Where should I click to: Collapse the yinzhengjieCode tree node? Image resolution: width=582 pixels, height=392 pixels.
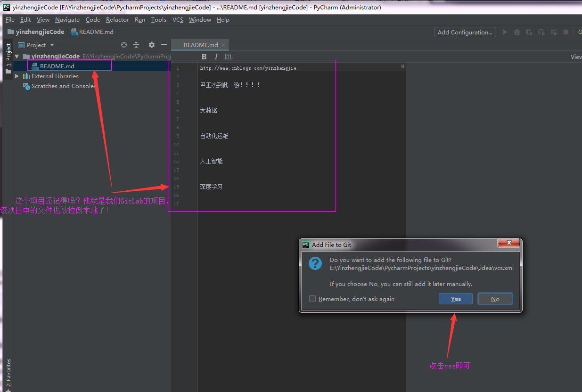pyautogui.click(x=17, y=56)
